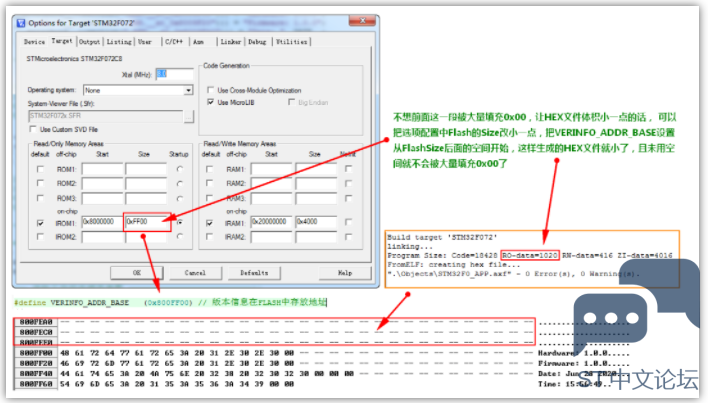
Task: Click the IROM2 Start field
Action: [102, 237]
